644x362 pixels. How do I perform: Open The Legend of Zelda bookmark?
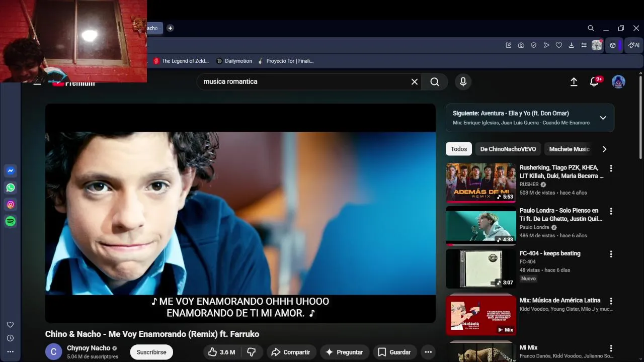click(181, 61)
